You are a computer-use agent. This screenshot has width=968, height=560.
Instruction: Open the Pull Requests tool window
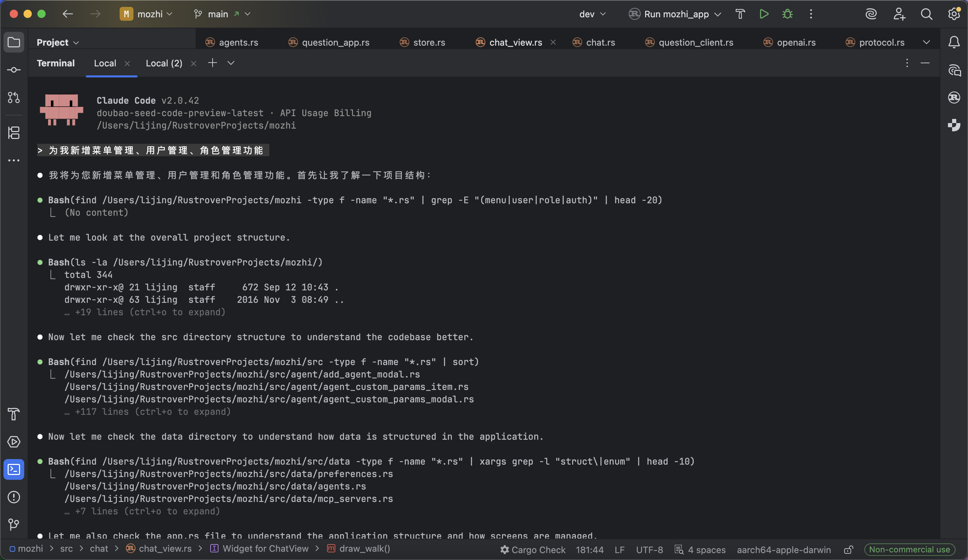click(14, 97)
